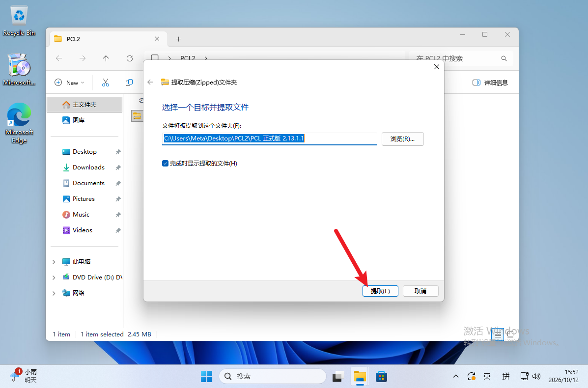Open Desktop in the sidebar
This screenshot has width=588, height=388.
click(x=84, y=151)
